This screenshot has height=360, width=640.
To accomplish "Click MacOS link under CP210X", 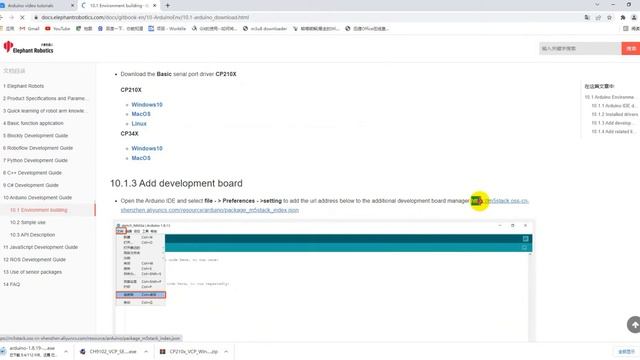I will 141,114.
